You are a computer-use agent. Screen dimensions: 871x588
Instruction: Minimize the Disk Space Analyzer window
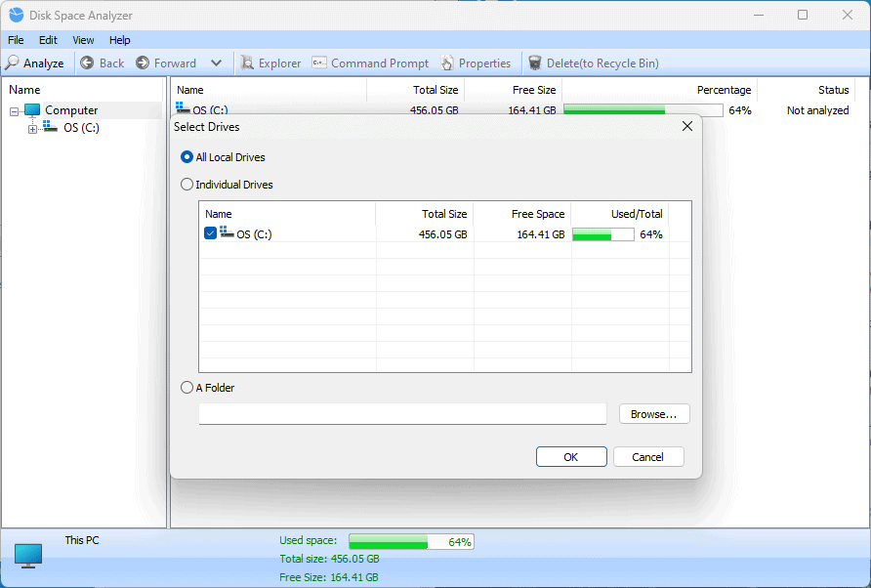(759, 15)
